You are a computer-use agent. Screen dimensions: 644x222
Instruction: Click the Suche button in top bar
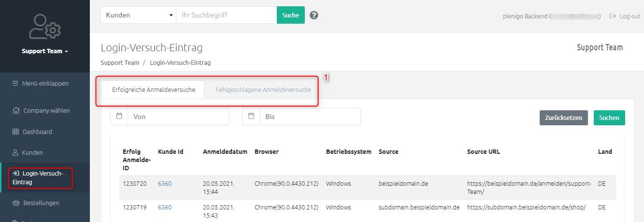290,15
